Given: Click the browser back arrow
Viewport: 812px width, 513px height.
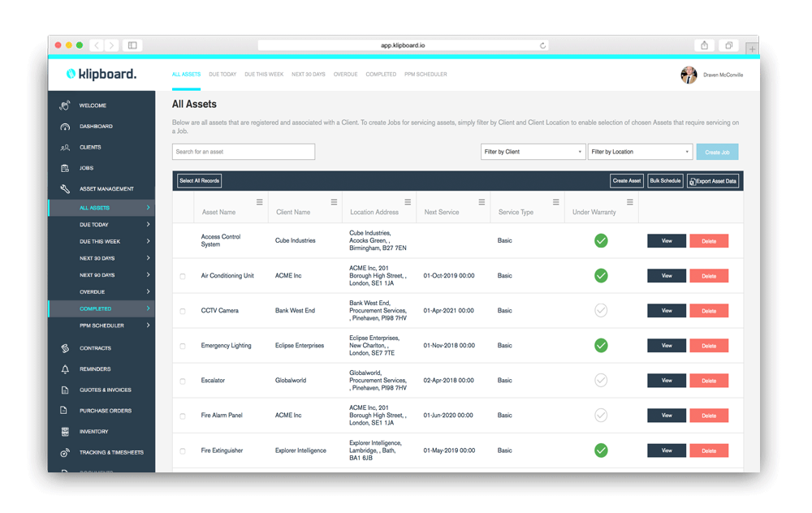Looking at the screenshot, I should [x=97, y=45].
